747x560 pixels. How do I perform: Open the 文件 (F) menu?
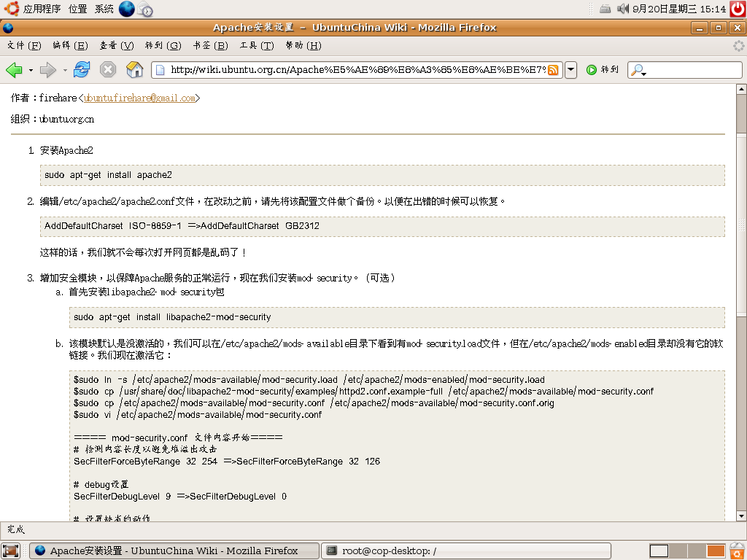click(24, 46)
